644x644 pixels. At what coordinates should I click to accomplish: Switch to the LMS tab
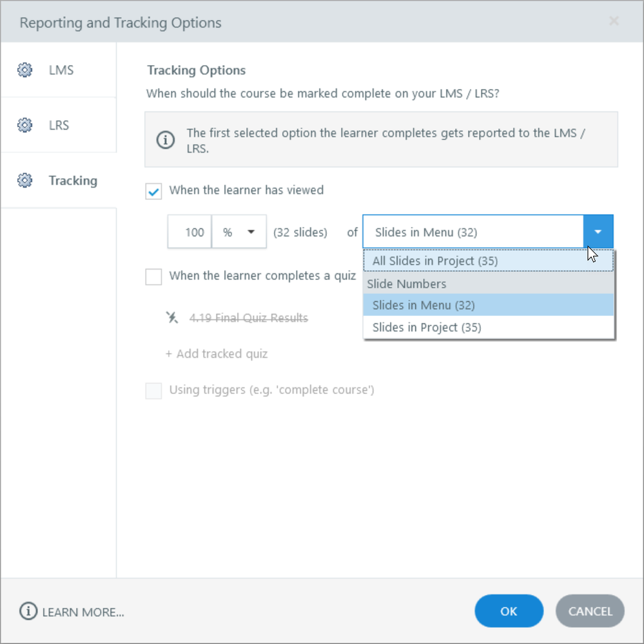click(x=61, y=70)
